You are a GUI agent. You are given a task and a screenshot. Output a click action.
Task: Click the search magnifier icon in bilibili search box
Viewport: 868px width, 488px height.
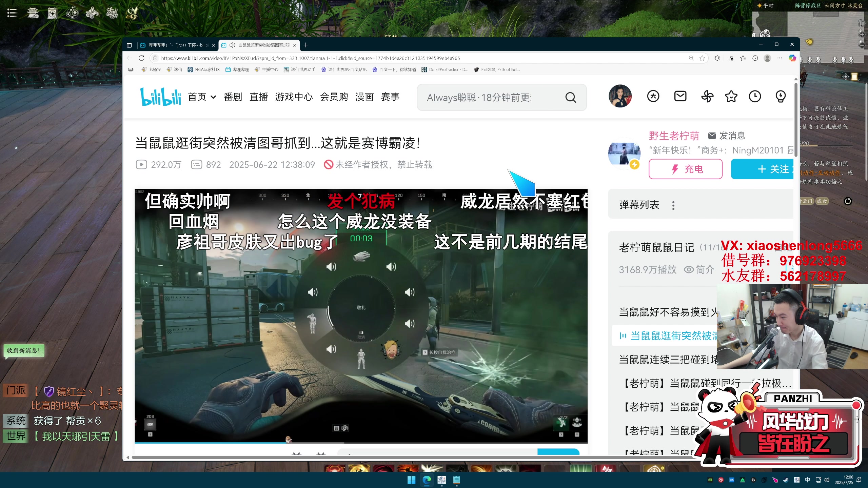click(x=571, y=98)
